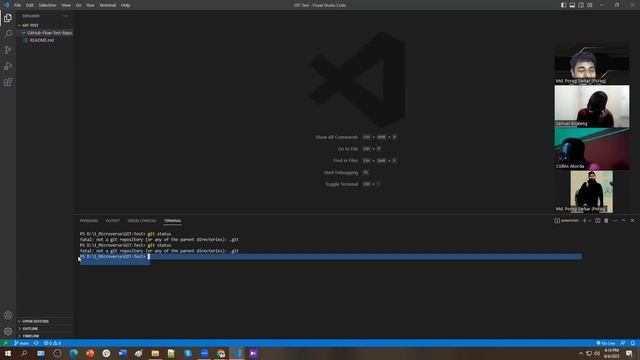Open the View menu
Screen dimensions: 640x360
click(66, 5)
